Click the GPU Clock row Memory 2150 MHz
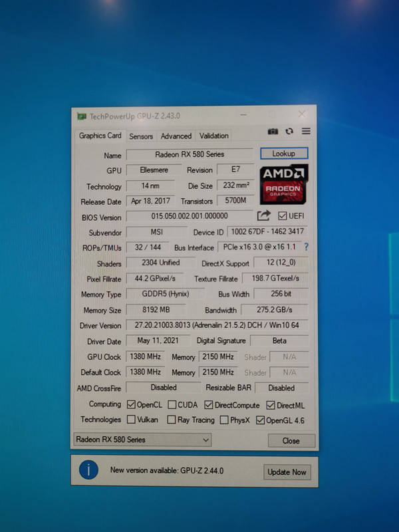Screen dimensions: 399x532 tap(218, 356)
